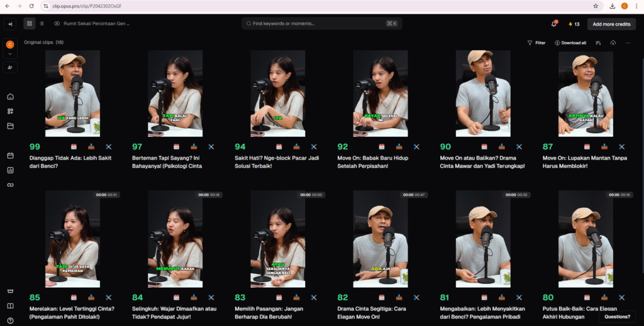
Task: Expand the sidebar with the arrow toggle
Action: (x=10, y=24)
